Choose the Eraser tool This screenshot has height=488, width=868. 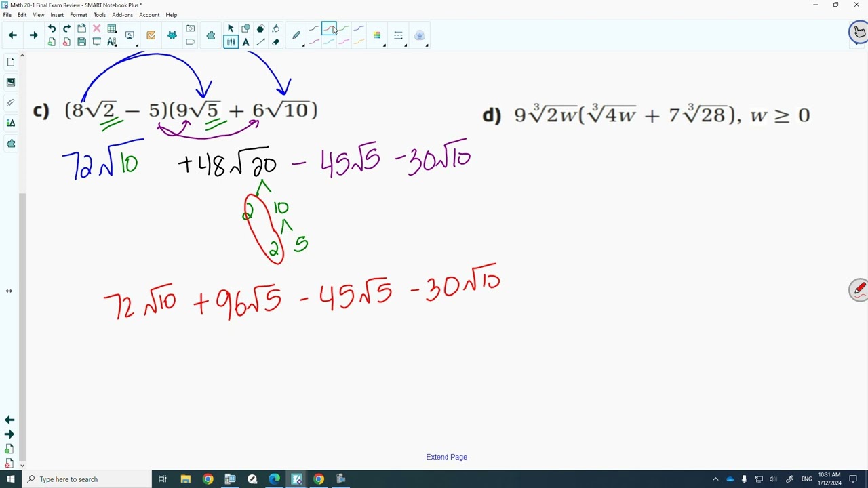pyautogui.click(x=275, y=42)
